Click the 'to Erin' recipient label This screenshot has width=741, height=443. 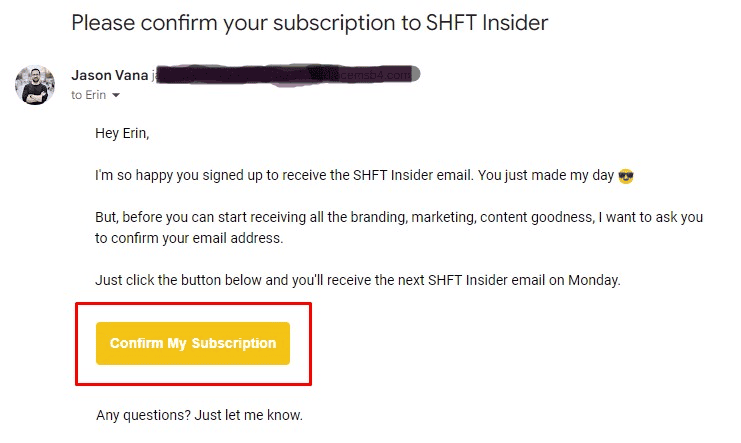pyautogui.click(x=88, y=96)
